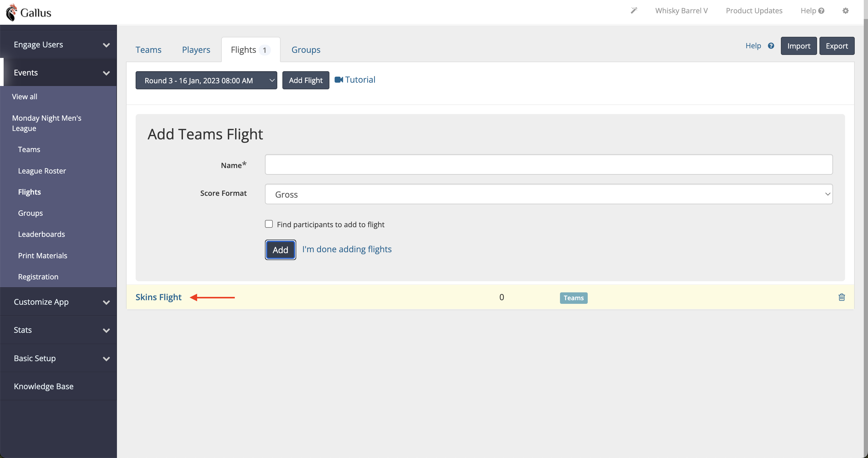The width and height of the screenshot is (868, 458).
Task: Select the Flights tab
Action: pos(251,50)
